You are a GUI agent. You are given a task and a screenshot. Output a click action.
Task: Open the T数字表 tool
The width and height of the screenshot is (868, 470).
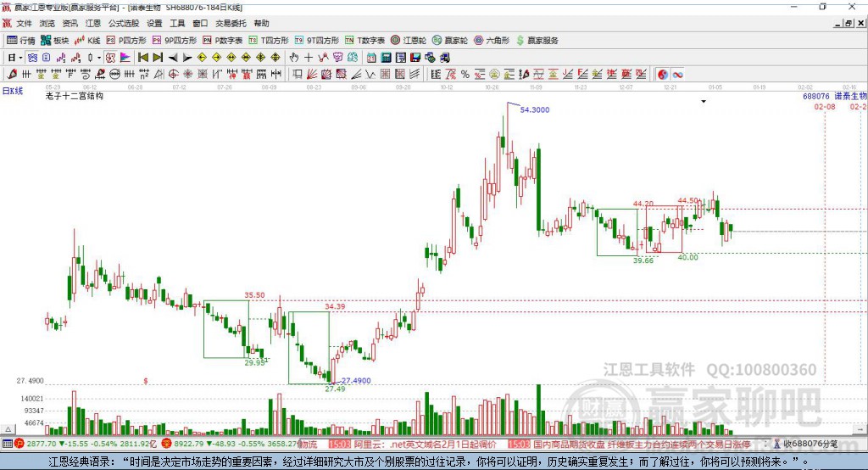point(364,41)
